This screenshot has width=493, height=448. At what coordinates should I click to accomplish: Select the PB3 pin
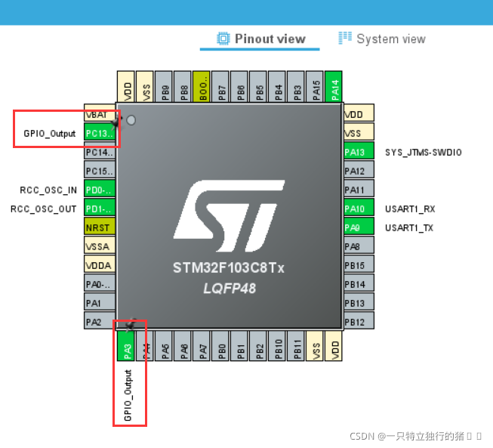point(295,87)
